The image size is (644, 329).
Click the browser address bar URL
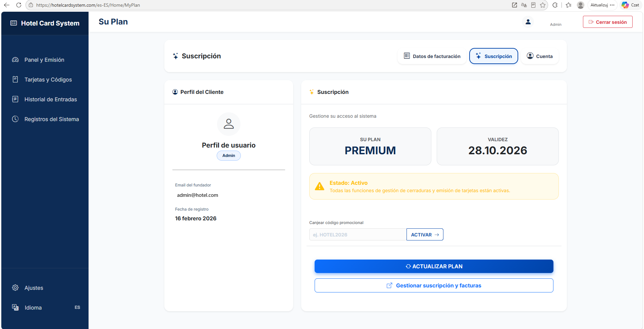[x=88, y=5]
